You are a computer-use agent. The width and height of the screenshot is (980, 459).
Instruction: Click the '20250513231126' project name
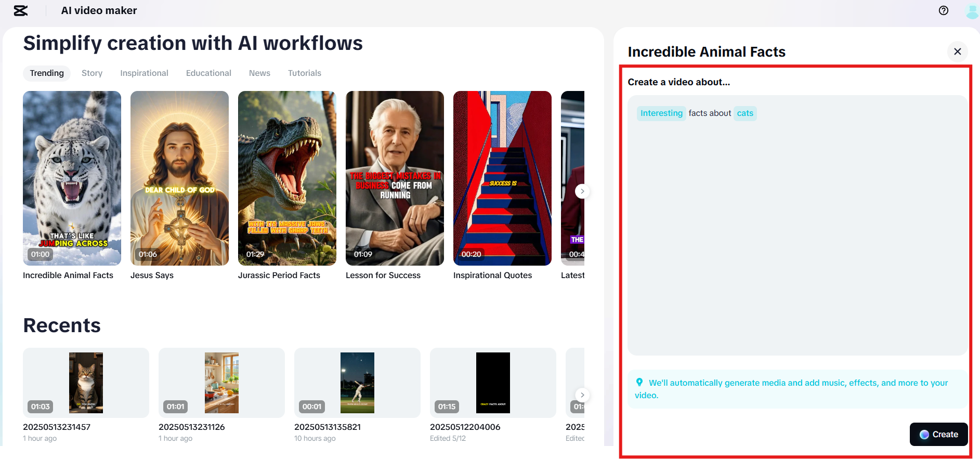coord(192,427)
